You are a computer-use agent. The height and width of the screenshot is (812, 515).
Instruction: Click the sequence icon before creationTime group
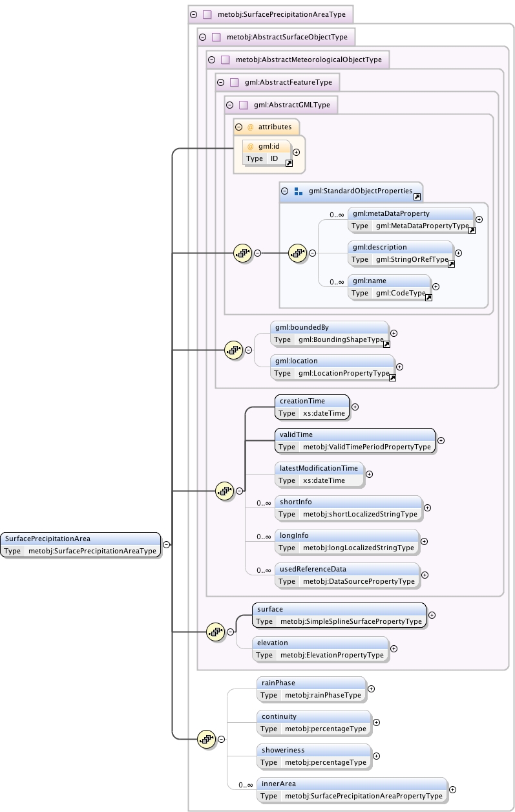[224, 491]
